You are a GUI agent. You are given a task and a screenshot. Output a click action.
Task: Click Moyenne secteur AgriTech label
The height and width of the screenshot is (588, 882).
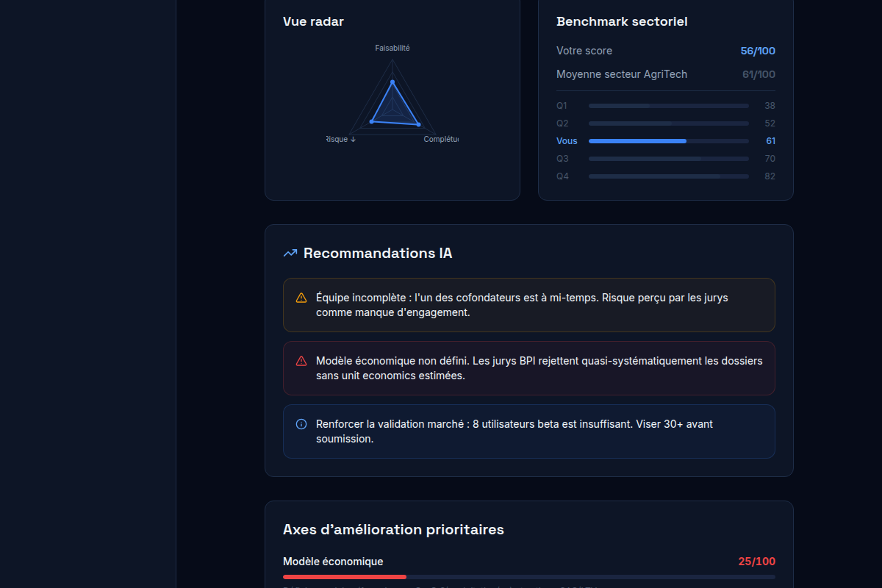622,74
